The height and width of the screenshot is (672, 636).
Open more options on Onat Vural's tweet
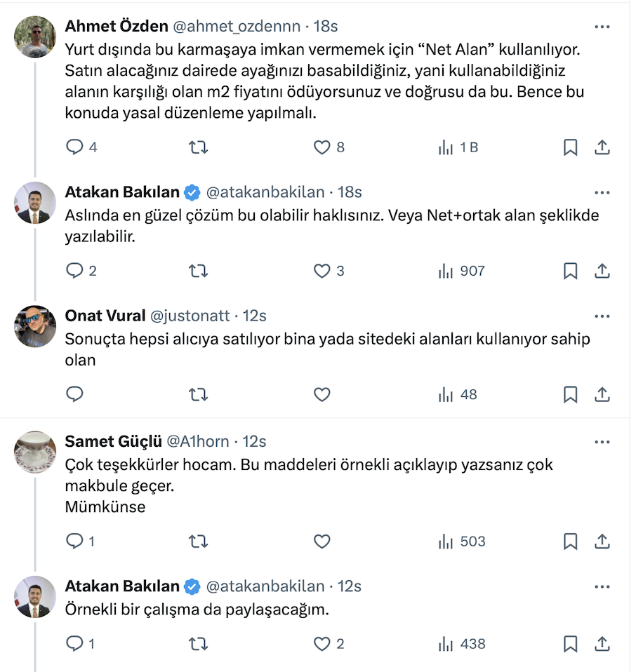pyautogui.click(x=602, y=316)
